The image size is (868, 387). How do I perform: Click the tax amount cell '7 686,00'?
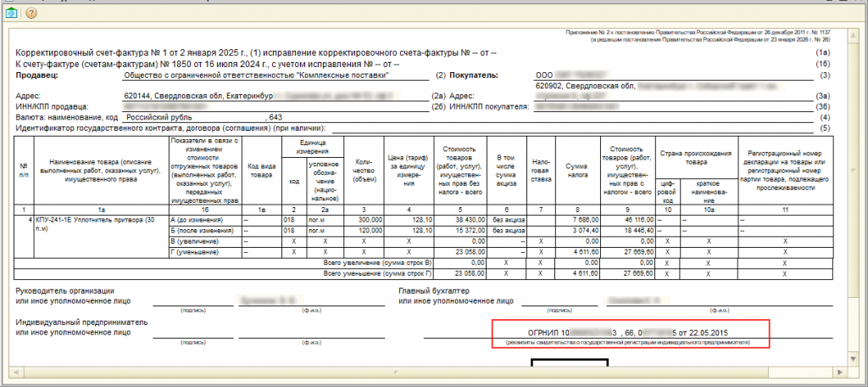[x=576, y=220]
